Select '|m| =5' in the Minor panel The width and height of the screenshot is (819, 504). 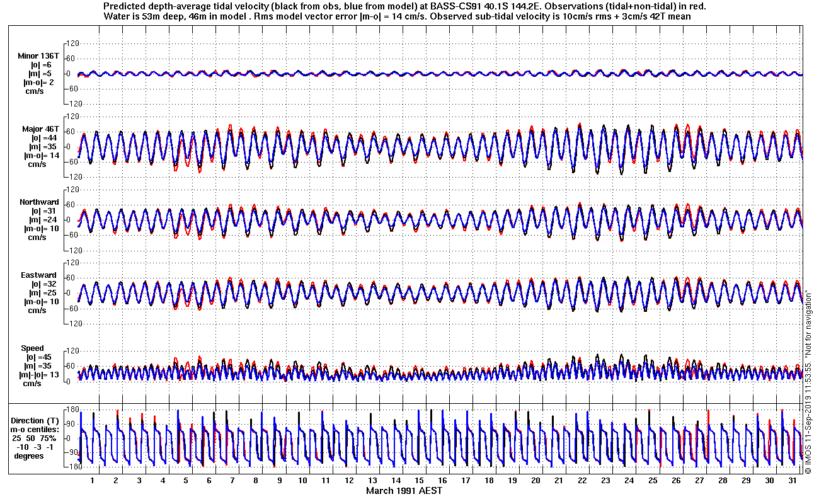click(x=42, y=74)
